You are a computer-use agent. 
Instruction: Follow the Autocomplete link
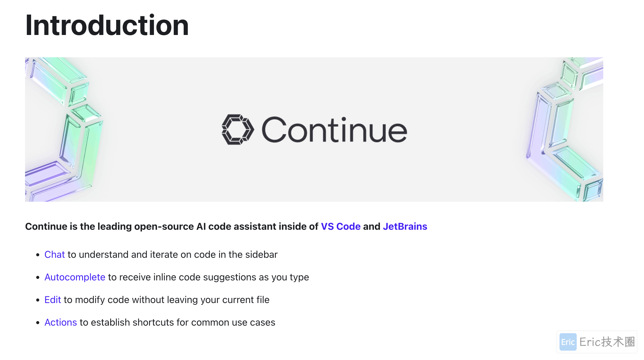[x=75, y=277]
